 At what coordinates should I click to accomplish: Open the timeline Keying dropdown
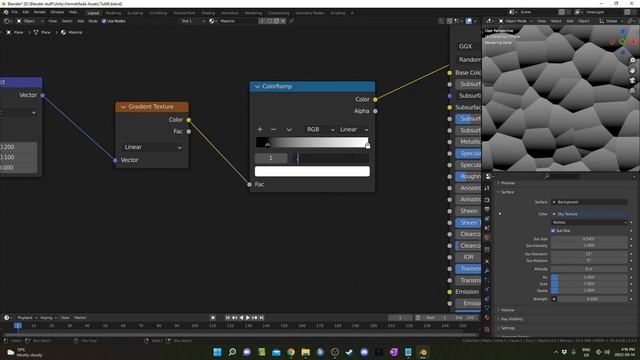(x=48, y=318)
